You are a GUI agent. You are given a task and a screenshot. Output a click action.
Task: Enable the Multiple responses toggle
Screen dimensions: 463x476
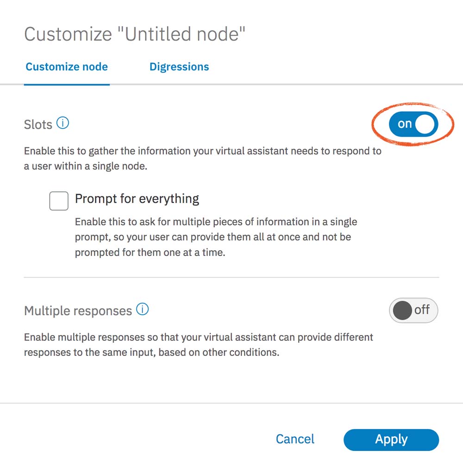point(413,310)
